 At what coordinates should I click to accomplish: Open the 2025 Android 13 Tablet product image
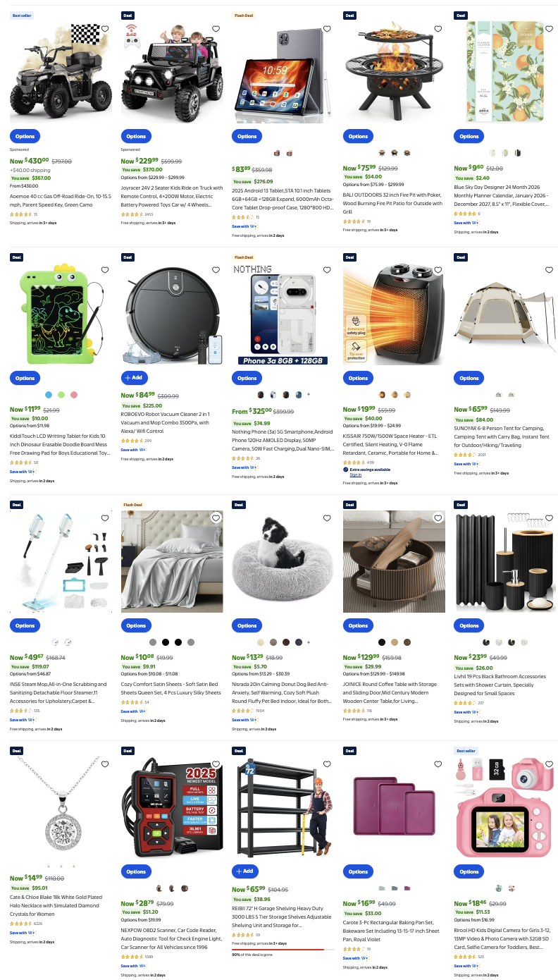click(x=283, y=68)
